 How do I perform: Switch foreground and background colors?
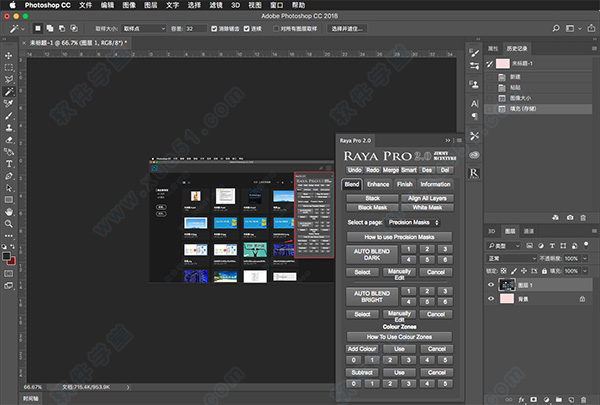(12, 247)
